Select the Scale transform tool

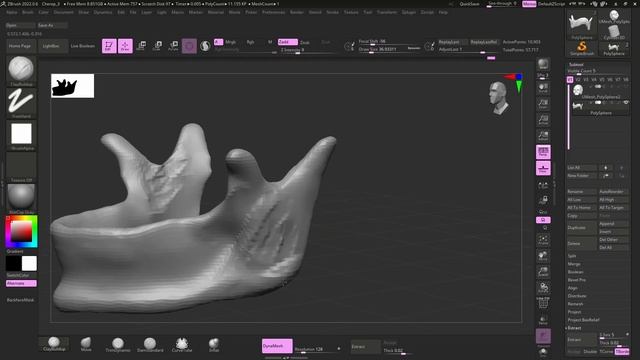(157, 46)
